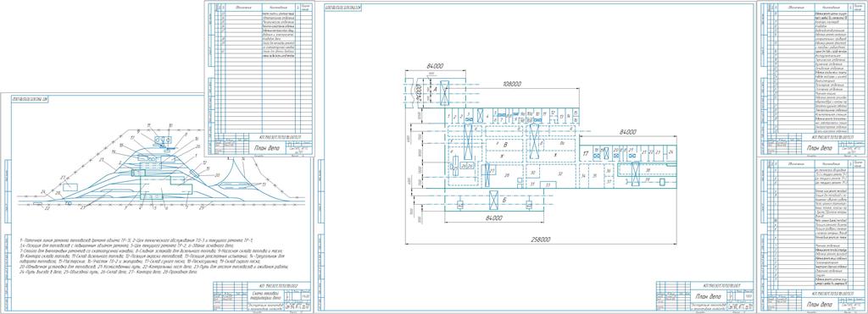Click the section labeled 17
868x314 pixels.
[585, 152]
